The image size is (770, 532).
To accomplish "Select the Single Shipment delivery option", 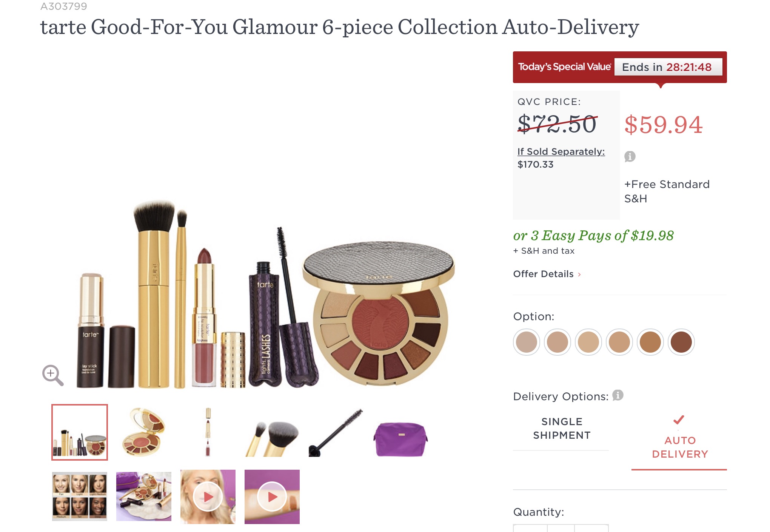I will 562,429.
